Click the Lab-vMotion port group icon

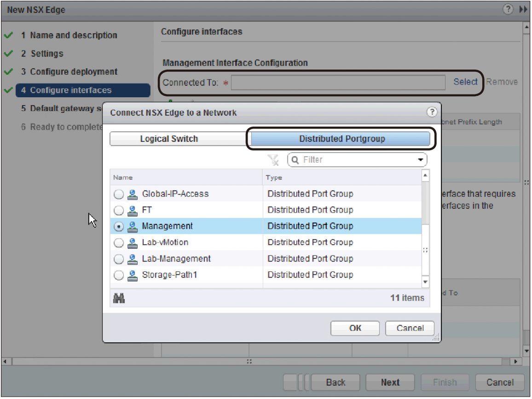tap(133, 243)
